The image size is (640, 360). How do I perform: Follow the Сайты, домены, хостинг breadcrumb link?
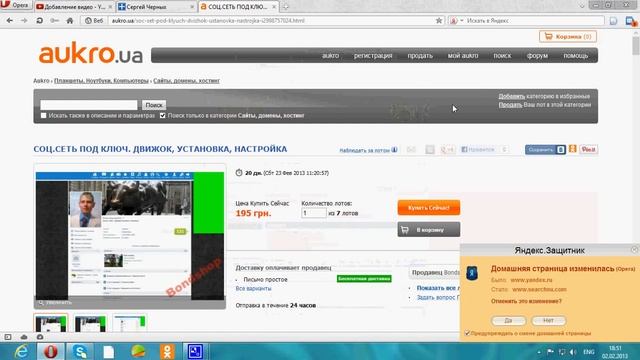click(x=186, y=81)
